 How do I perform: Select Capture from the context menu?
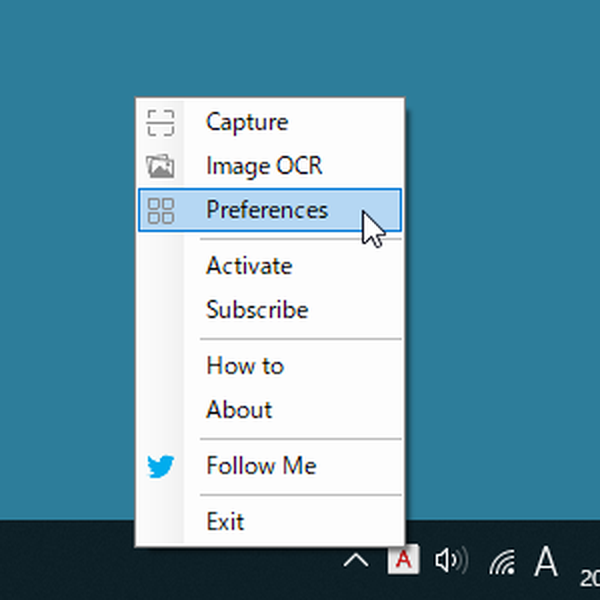[270, 122]
